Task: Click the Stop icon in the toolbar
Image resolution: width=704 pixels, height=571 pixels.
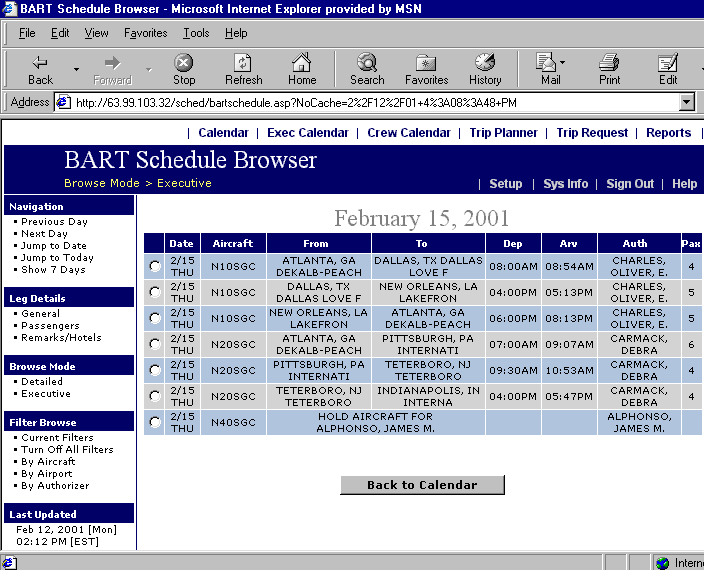Action: [x=184, y=64]
